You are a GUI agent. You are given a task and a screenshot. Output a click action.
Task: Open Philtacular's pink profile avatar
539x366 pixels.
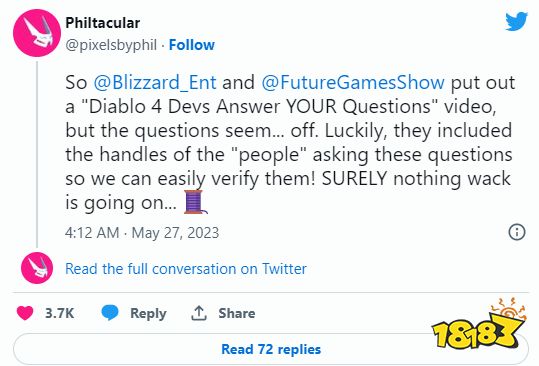point(37,33)
